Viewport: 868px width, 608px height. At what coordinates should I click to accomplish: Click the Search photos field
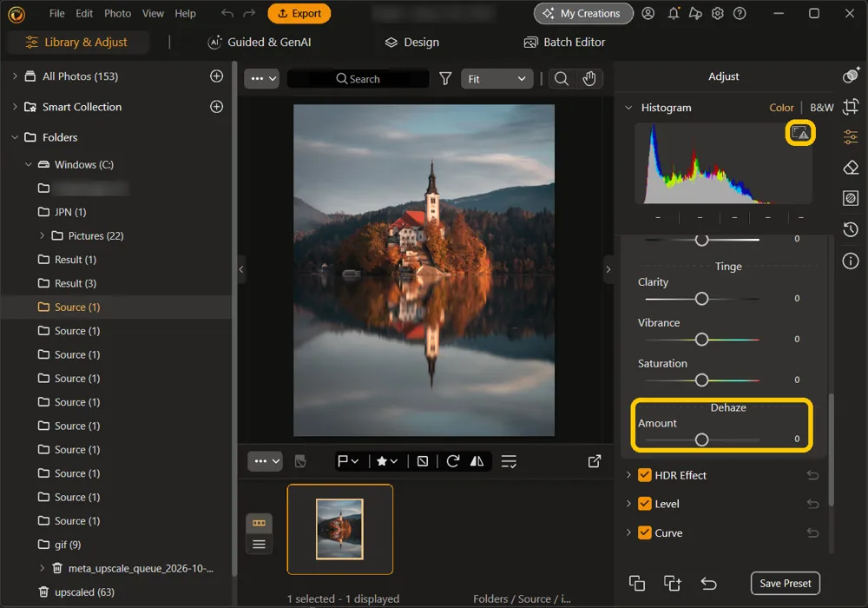coord(358,79)
